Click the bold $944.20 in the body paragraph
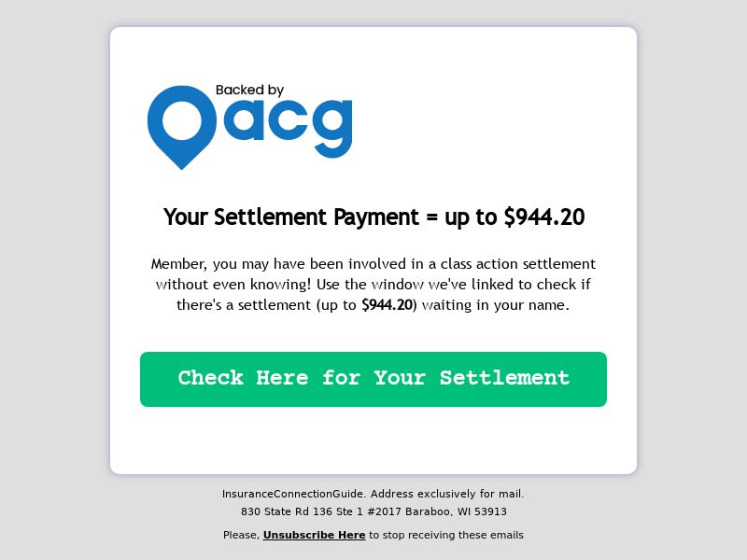 (x=387, y=305)
